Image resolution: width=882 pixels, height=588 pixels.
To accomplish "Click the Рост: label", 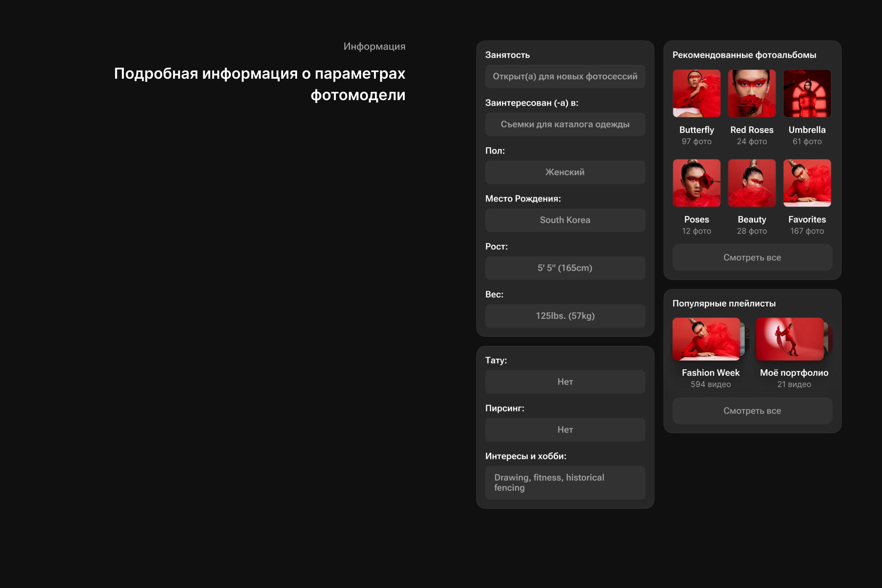I will [x=496, y=246].
